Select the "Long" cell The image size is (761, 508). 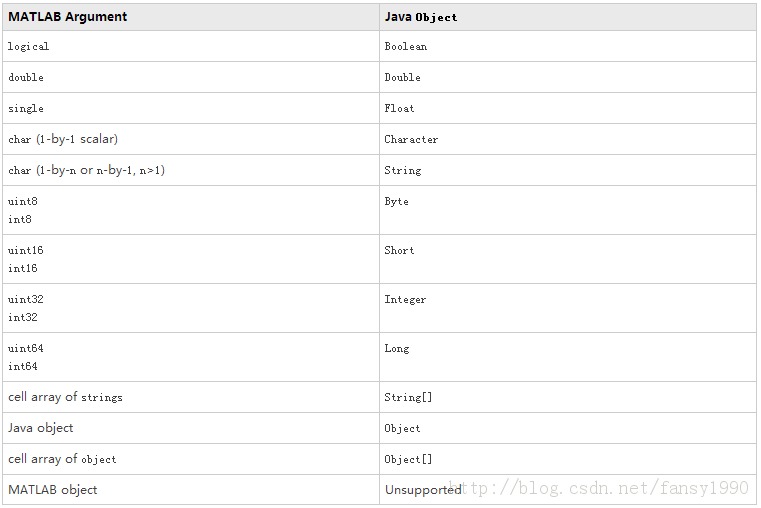(396, 348)
